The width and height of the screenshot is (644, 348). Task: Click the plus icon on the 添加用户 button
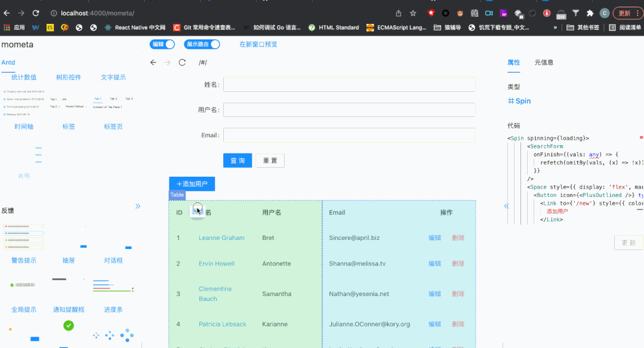point(180,184)
